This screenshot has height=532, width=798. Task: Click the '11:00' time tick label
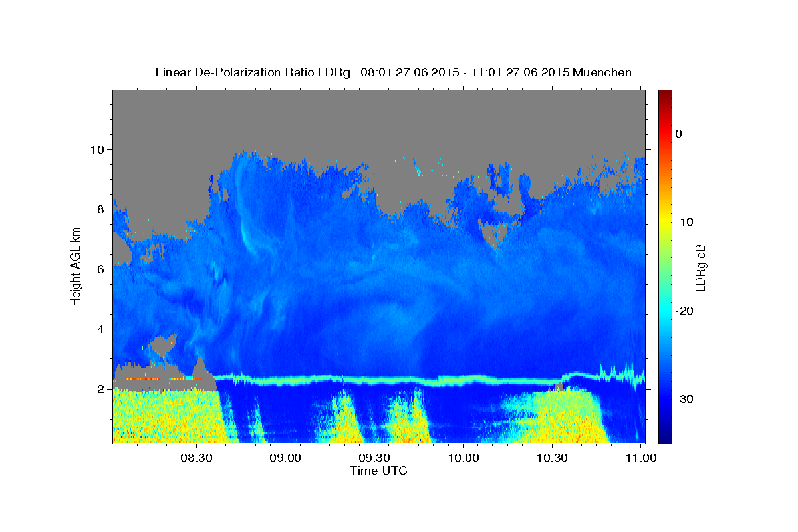click(x=640, y=458)
